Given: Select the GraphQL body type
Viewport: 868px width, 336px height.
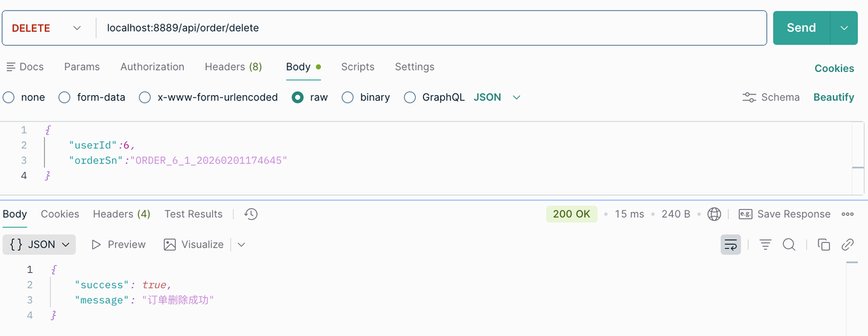Looking at the screenshot, I should coord(410,97).
